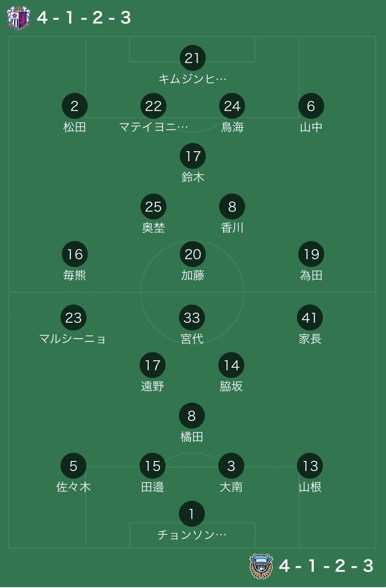The height and width of the screenshot is (588, 386).
Task: Select player number 2 松田 badge
Action: point(75,106)
